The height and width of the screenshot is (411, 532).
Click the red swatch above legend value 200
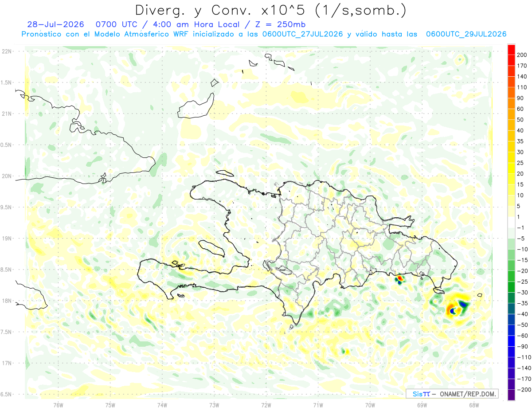click(x=511, y=49)
